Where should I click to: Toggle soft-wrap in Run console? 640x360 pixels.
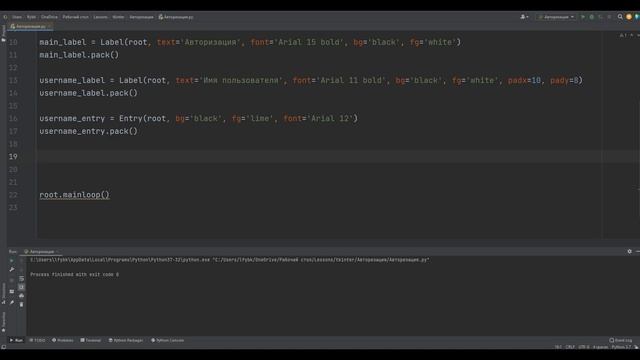[x=21, y=278]
